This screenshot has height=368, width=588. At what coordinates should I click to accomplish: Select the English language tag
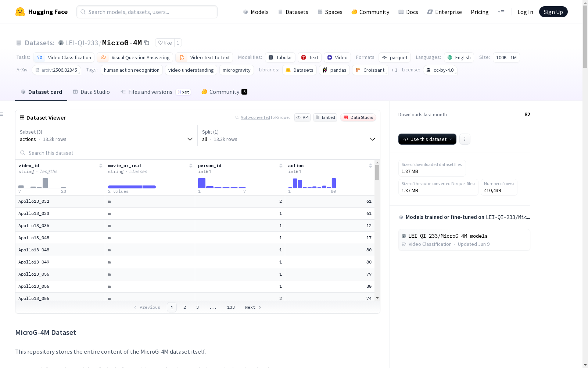pos(459,57)
